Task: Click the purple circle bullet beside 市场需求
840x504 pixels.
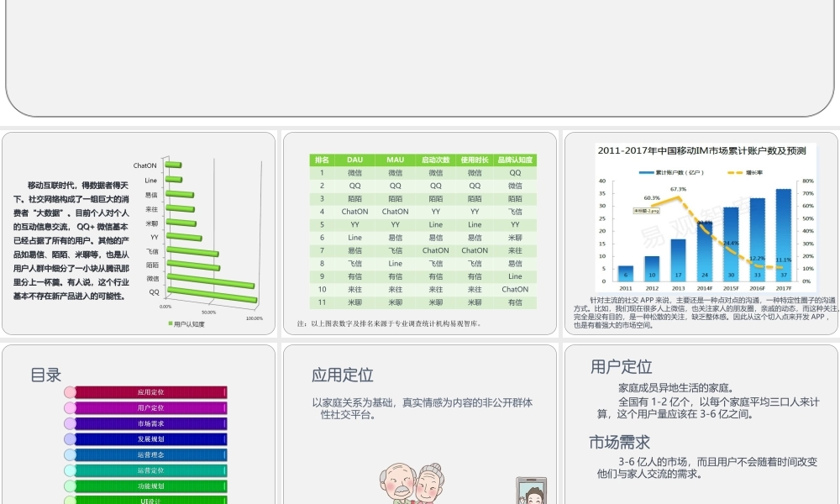Action: point(70,423)
